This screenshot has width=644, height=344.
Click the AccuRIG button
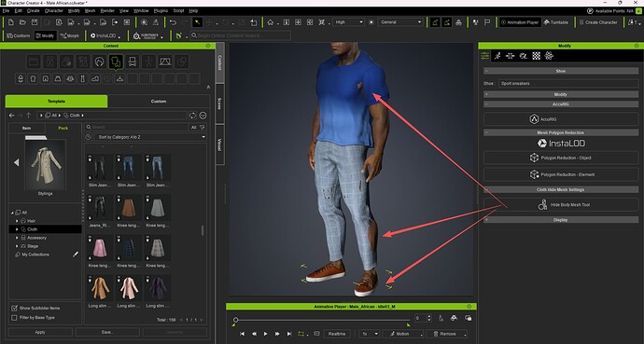coord(561,119)
